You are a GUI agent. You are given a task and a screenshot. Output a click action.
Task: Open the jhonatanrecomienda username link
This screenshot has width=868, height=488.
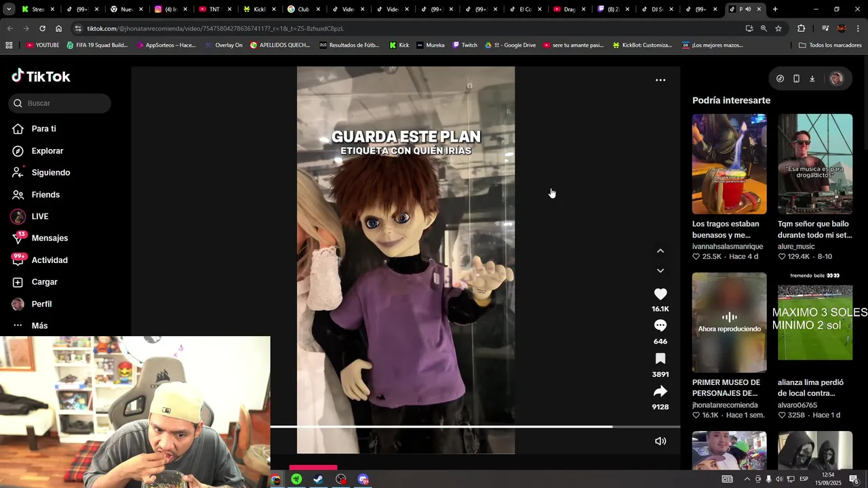[x=725, y=405]
